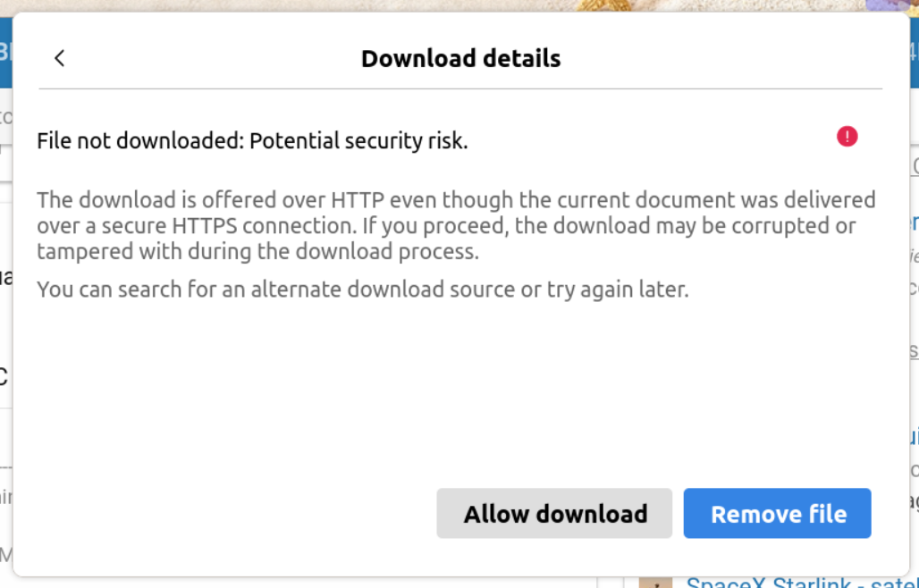Click thumbnail beside the SpaceX Starlink link
The height and width of the screenshot is (588, 919).
[x=655, y=583]
